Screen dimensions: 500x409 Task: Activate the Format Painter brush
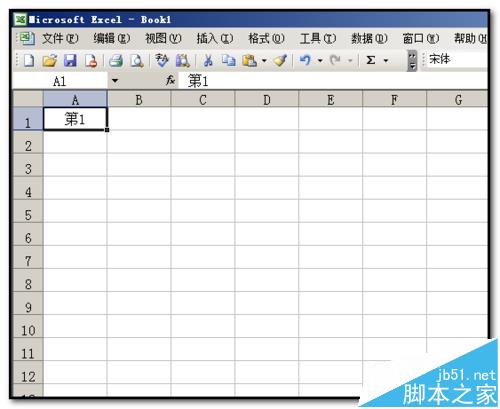tap(280, 61)
